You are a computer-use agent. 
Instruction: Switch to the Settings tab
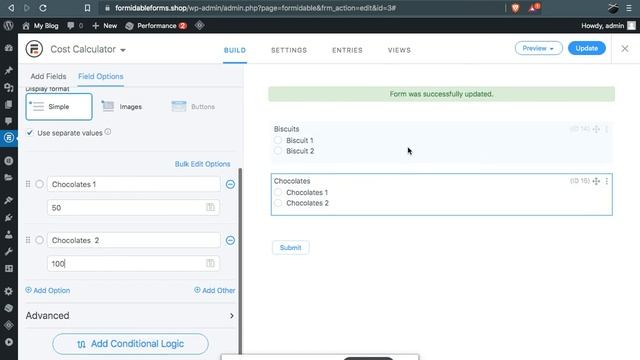point(289,50)
